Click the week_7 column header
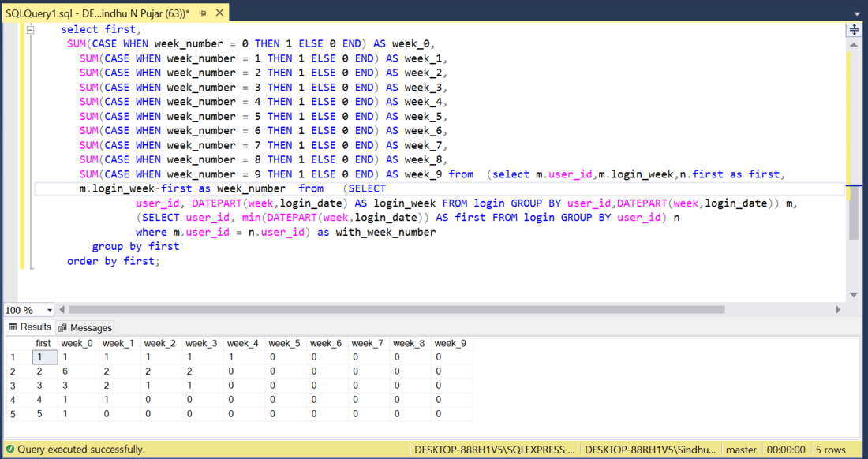 click(369, 343)
